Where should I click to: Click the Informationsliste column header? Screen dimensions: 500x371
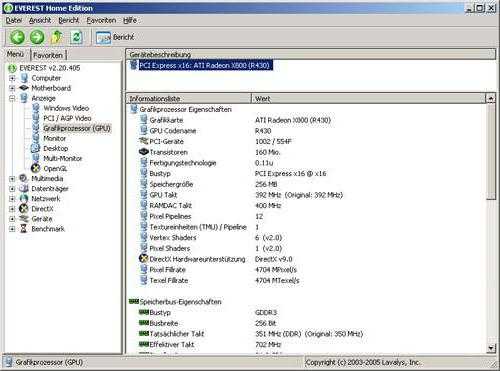pos(188,99)
